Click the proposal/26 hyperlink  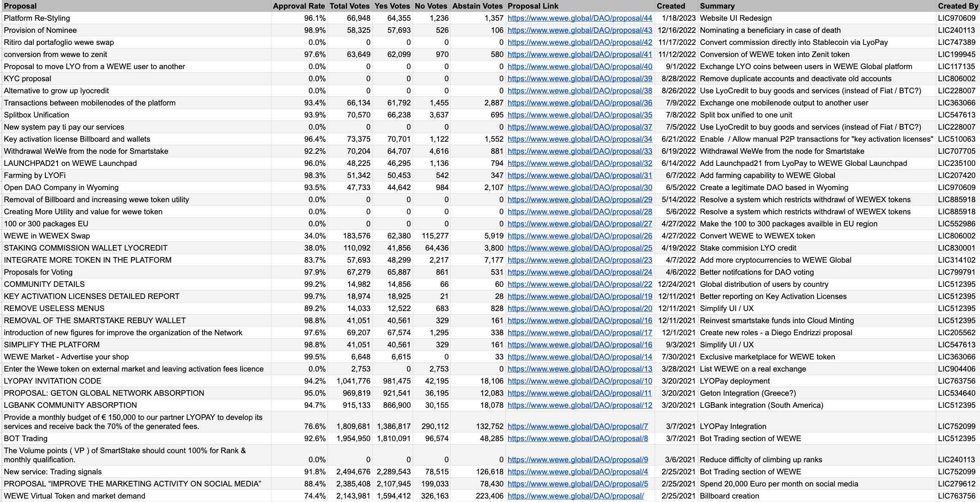[x=579, y=236]
